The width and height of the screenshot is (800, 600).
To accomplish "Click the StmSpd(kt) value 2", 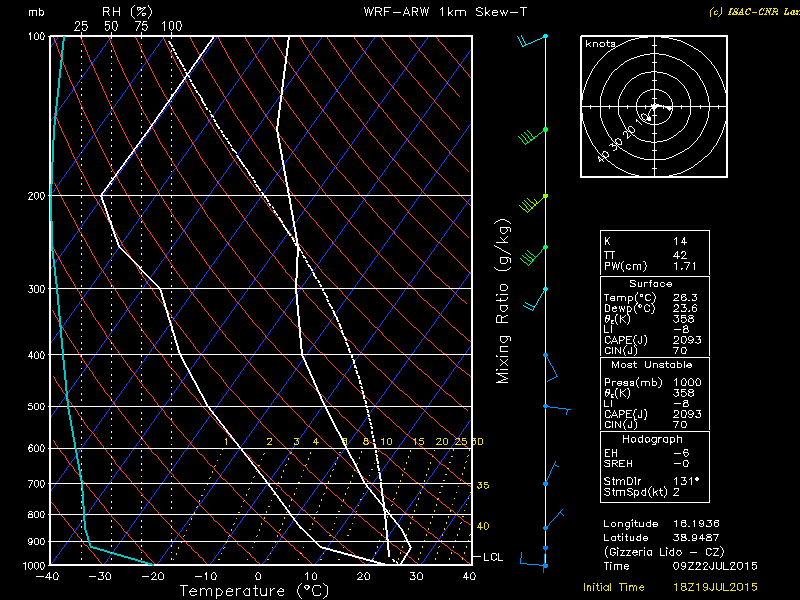I will (x=676, y=492).
